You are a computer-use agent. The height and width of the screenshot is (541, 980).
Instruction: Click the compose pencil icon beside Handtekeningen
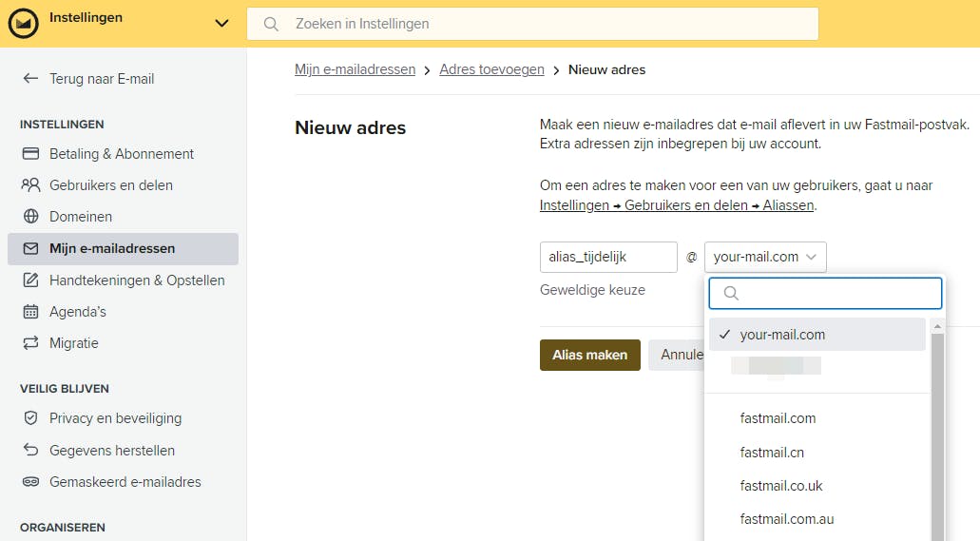pos(30,280)
